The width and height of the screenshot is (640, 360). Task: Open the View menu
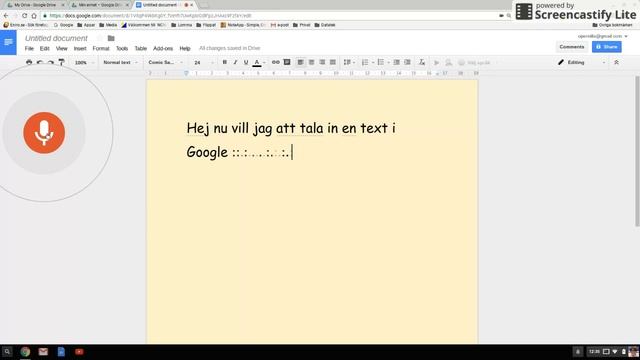62,48
